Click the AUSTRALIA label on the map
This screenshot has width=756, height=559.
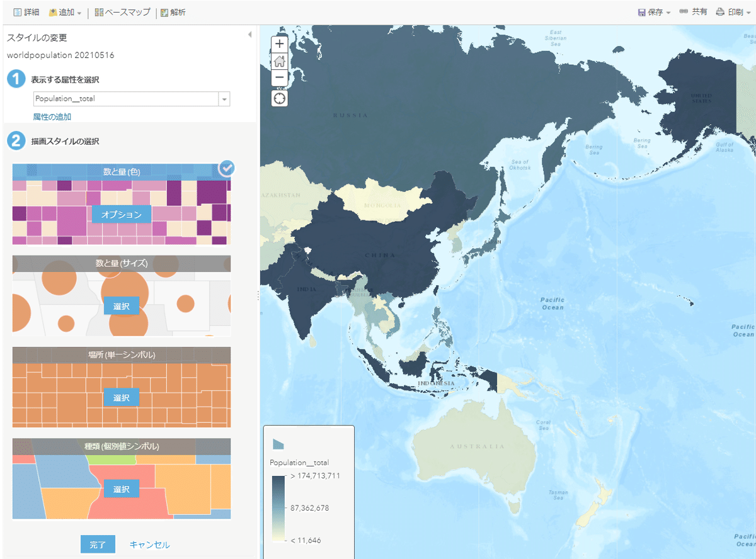coord(477,446)
